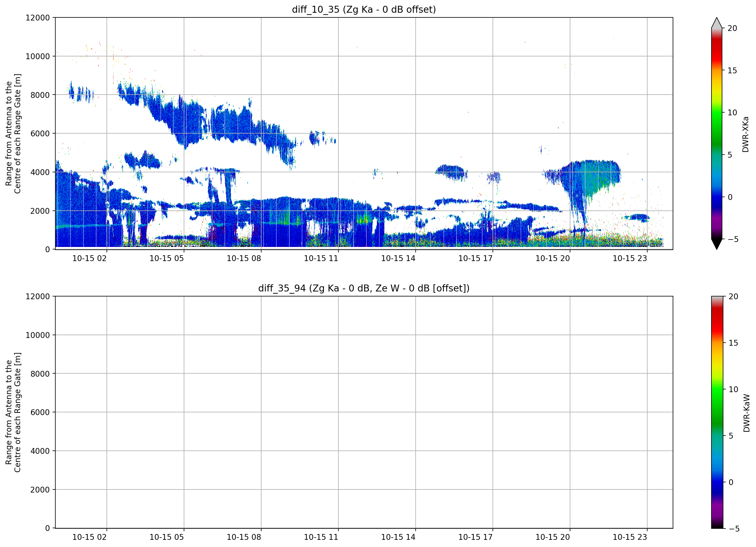Click the −5 tick on DWR-XKa colorbar

pos(733,239)
